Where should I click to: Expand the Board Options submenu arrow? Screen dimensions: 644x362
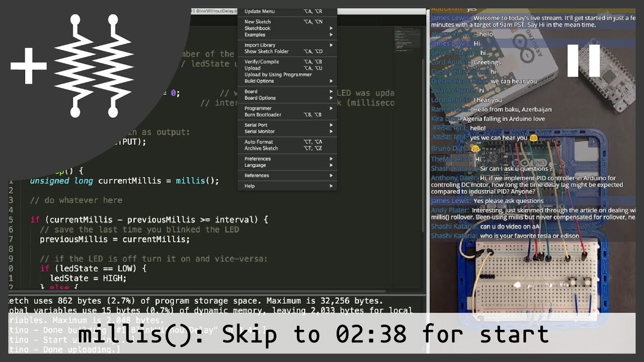click(331, 98)
